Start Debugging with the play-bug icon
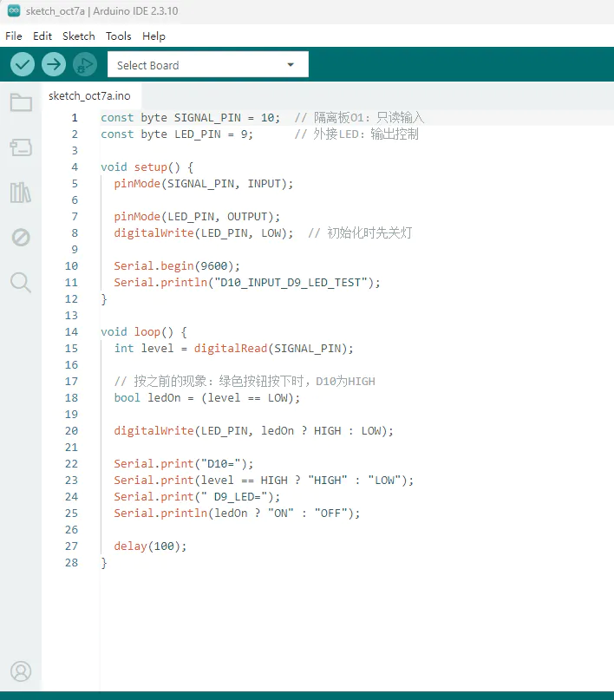This screenshot has width=614, height=700. [85, 64]
